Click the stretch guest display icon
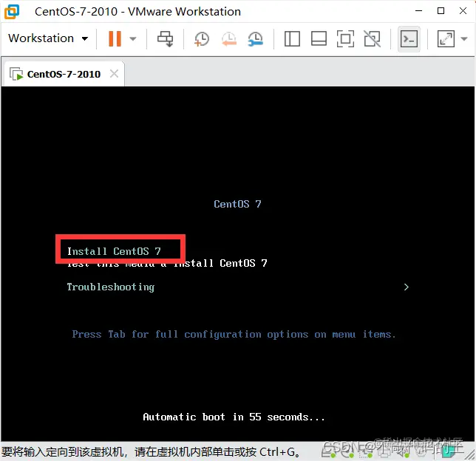The image size is (476, 461). 446,38
